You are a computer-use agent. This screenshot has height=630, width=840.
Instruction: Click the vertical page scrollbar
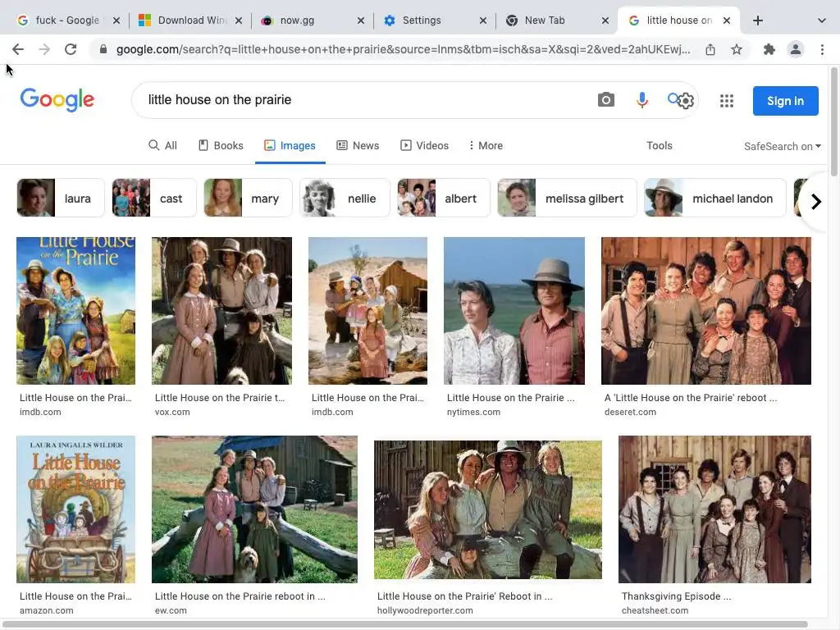pos(834,122)
